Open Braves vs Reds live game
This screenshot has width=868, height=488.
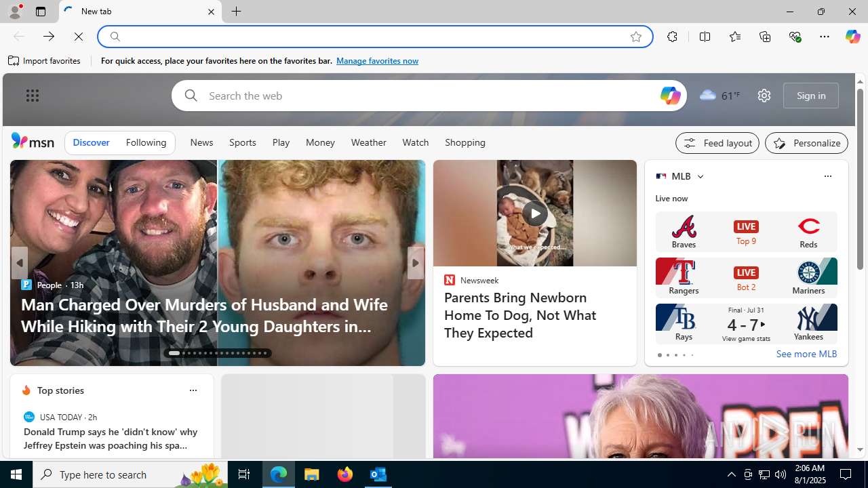pos(746,232)
